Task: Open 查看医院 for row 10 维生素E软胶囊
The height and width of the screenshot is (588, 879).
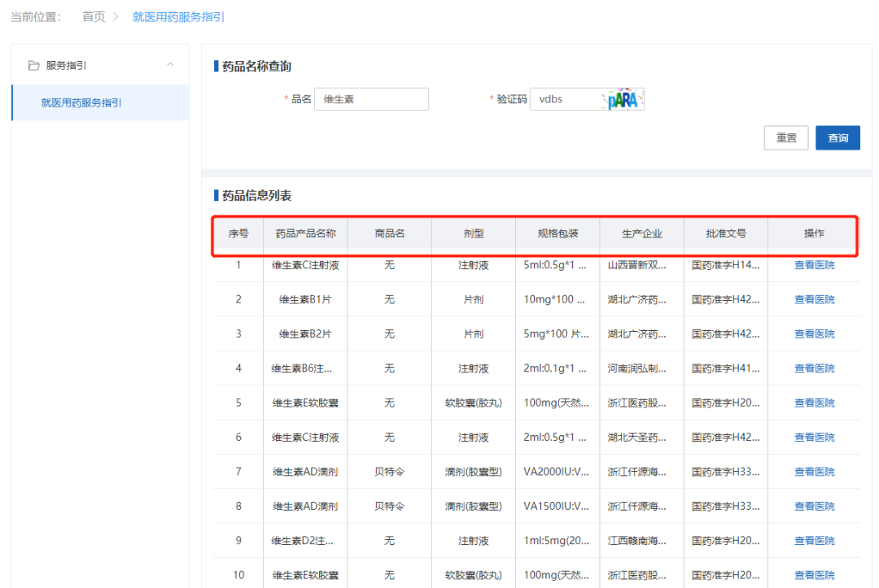Action: click(814, 574)
